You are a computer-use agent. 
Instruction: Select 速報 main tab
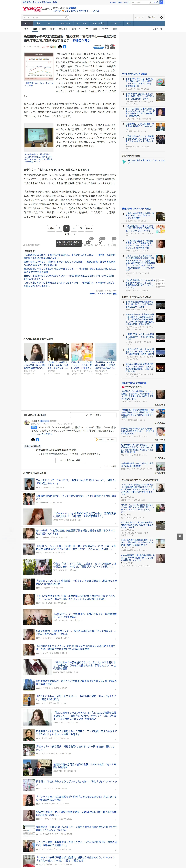[x=38, y=24]
